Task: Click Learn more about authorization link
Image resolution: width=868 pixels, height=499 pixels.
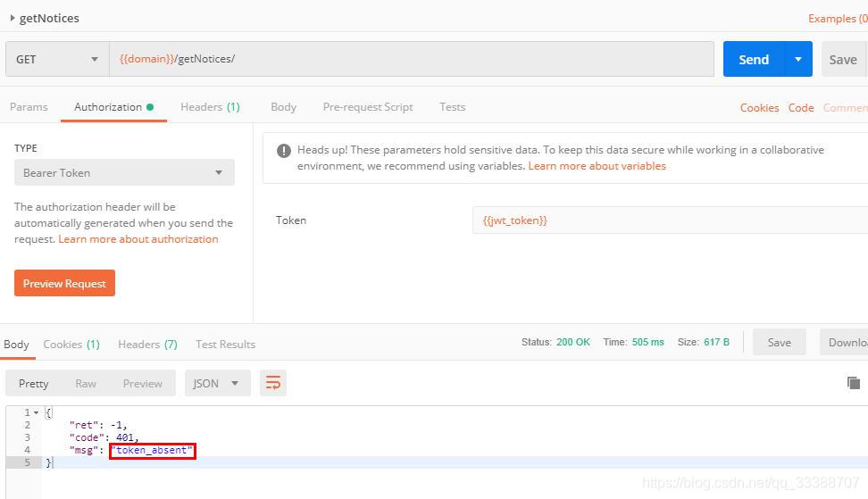Action: click(x=138, y=239)
